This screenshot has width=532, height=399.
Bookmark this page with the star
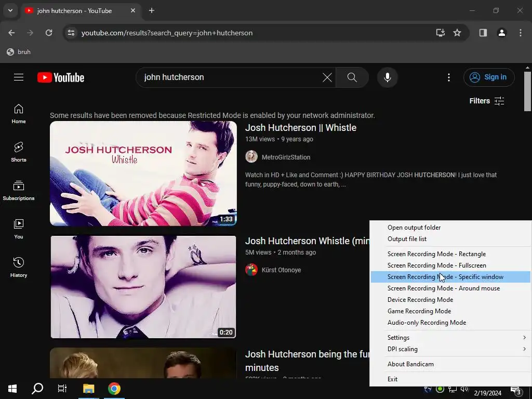point(457,33)
